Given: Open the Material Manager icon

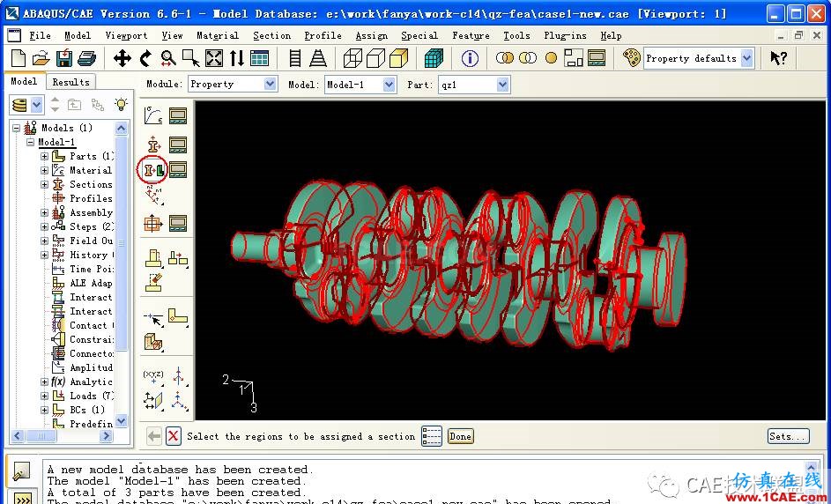Looking at the screenshot, I should 178,115.
